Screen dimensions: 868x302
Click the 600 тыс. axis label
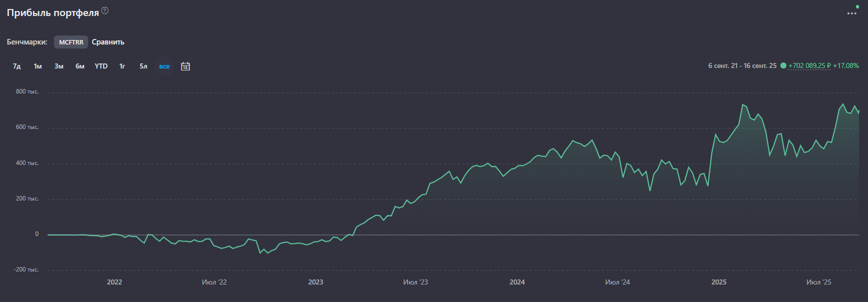tap(27, 127)
